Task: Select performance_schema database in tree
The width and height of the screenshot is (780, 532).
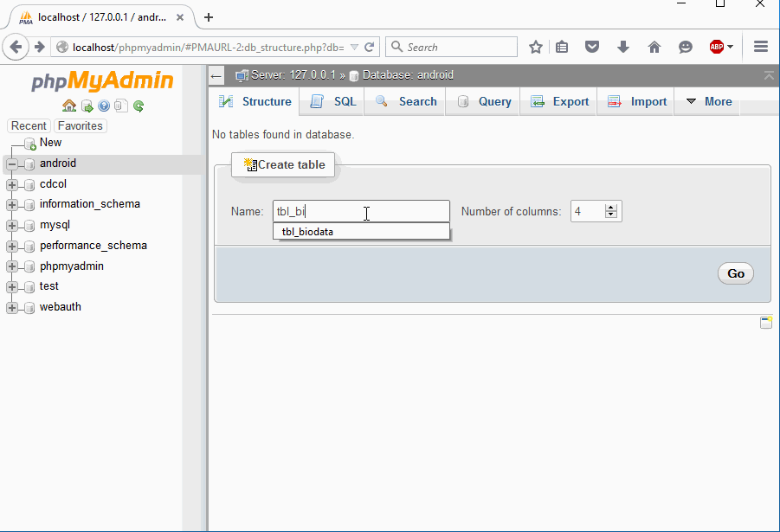Action: pyautogui.click(x=93, y=247)
